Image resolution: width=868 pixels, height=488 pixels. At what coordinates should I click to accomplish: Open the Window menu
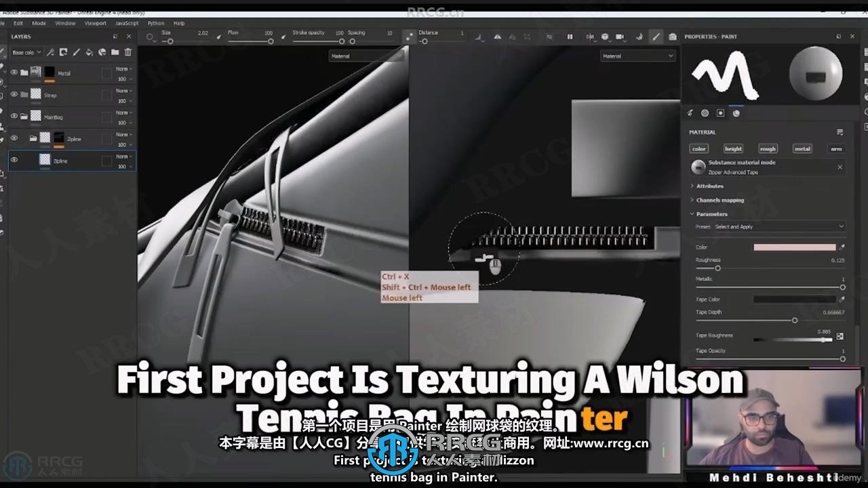pyautogui.click(x=65, y=23)
